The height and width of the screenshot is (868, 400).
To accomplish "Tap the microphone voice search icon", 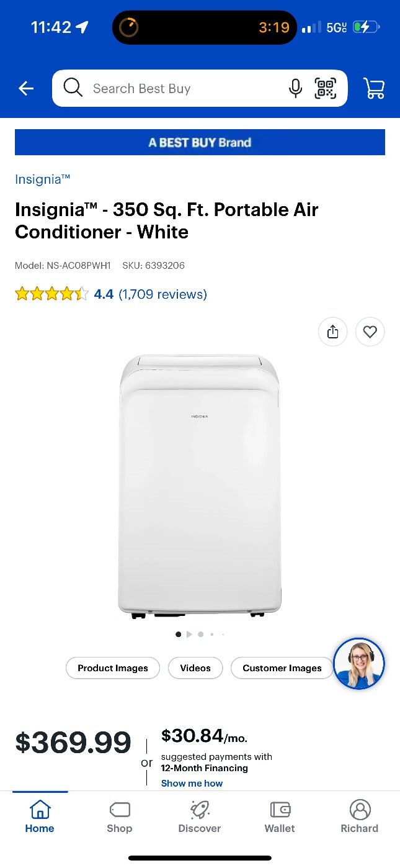I will point(295,89).
